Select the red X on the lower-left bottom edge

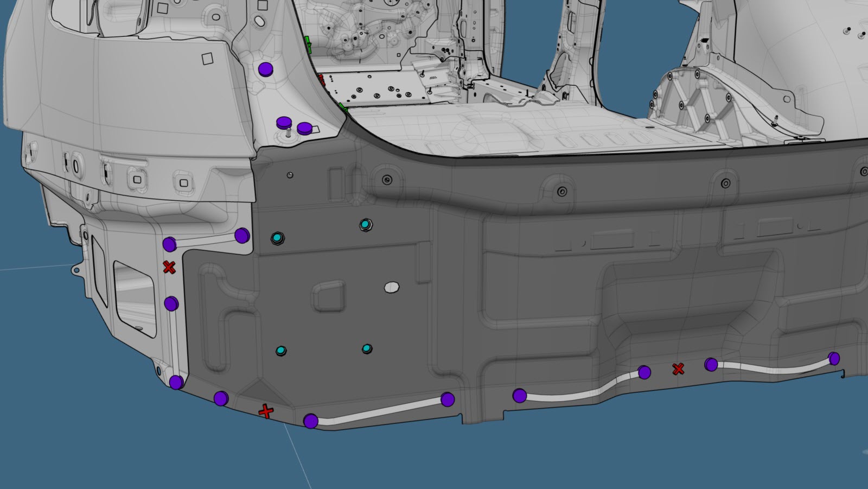pyautogui.click(x=266, y=411)
